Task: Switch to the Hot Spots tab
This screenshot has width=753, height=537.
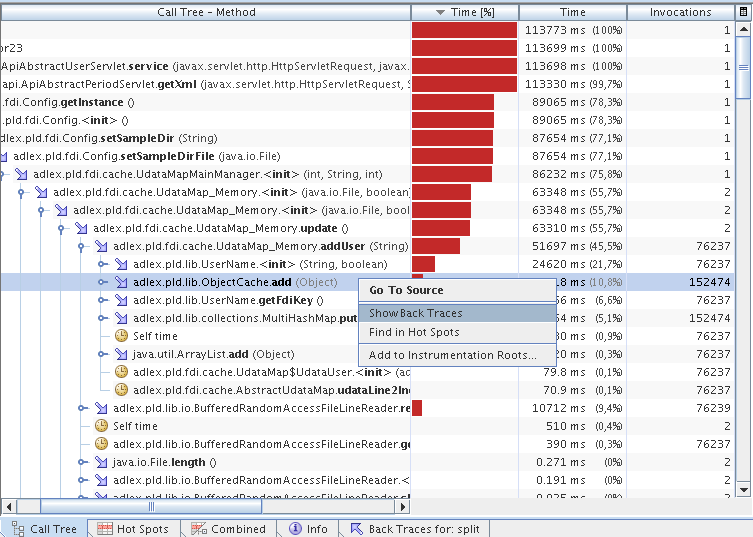Action: click(134, 529)
